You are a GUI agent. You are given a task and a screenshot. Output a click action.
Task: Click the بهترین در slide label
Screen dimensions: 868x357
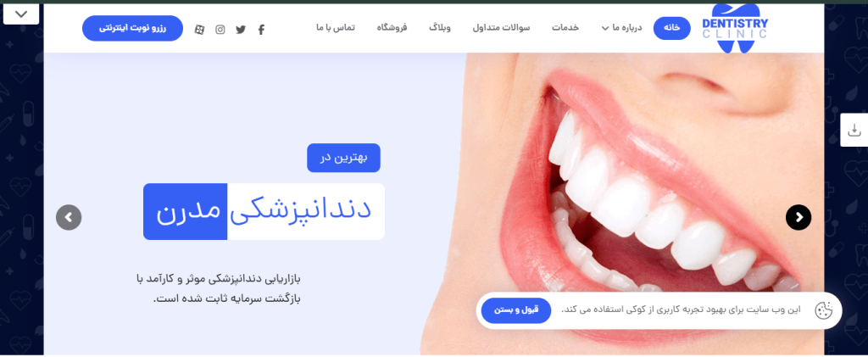(344, 158)
